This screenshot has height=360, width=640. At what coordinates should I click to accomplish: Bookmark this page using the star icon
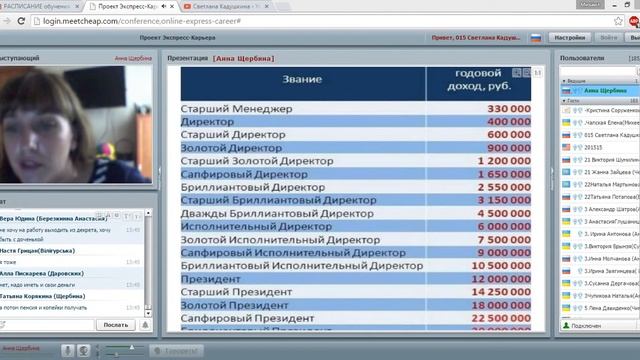pos(618,21)
